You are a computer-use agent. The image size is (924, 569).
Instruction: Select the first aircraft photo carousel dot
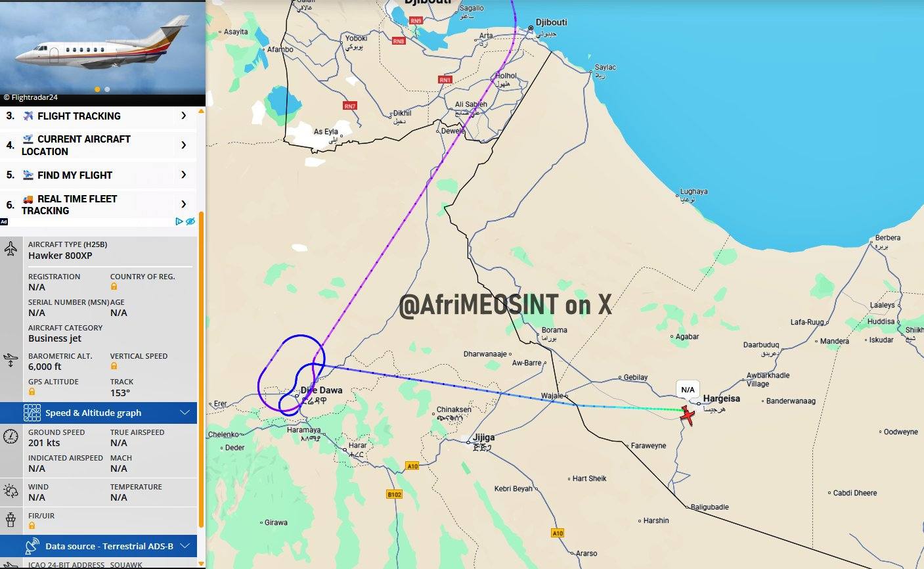[98, 89]
